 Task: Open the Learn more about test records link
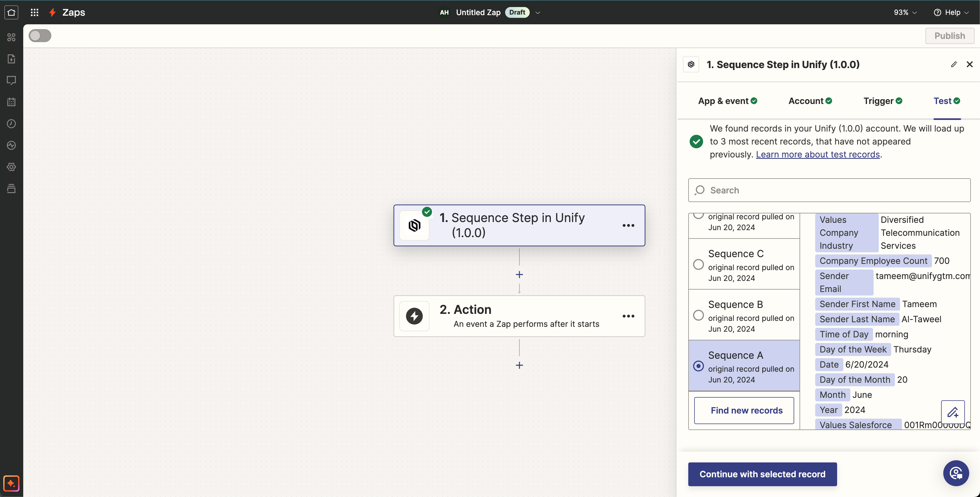click(818, 154)
